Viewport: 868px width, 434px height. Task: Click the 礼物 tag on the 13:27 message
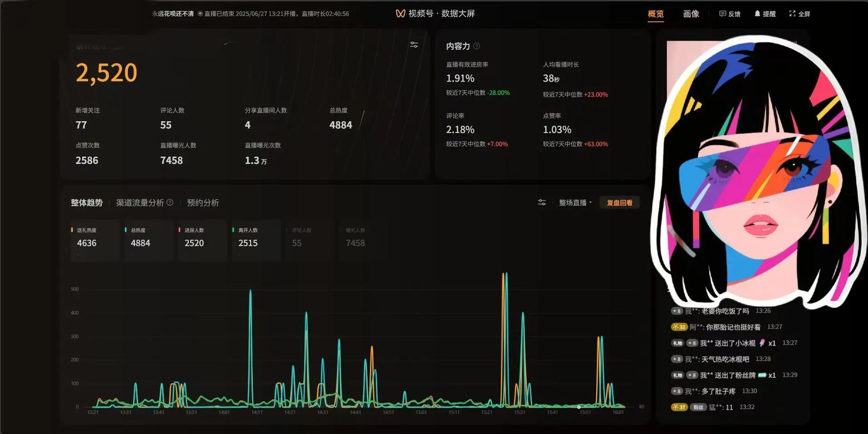coord(678,343)
